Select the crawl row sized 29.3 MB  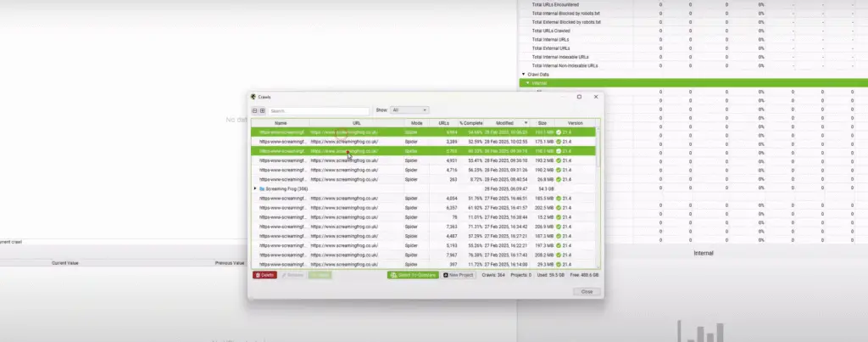tap(424, 265)
